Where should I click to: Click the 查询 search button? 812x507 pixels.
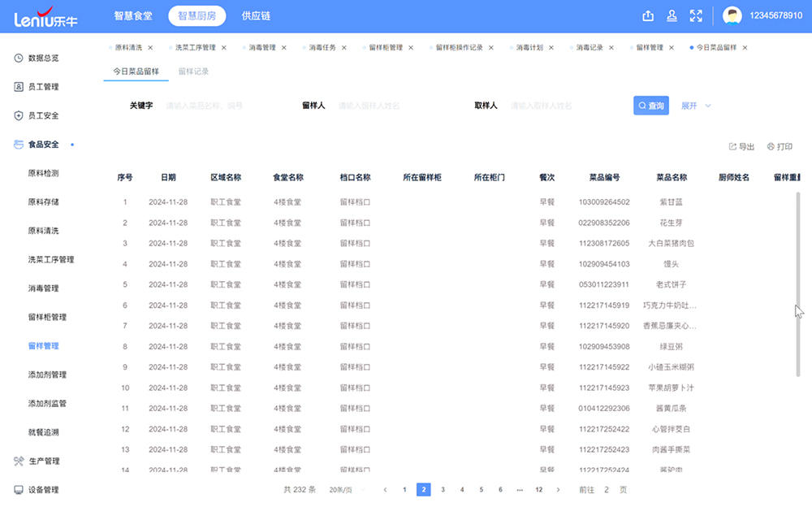651,106
